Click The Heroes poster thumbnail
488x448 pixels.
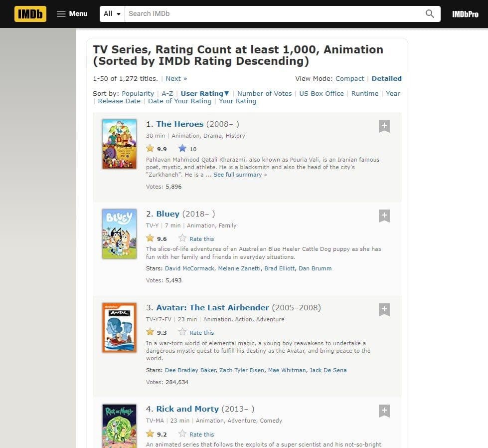[119, 144]
